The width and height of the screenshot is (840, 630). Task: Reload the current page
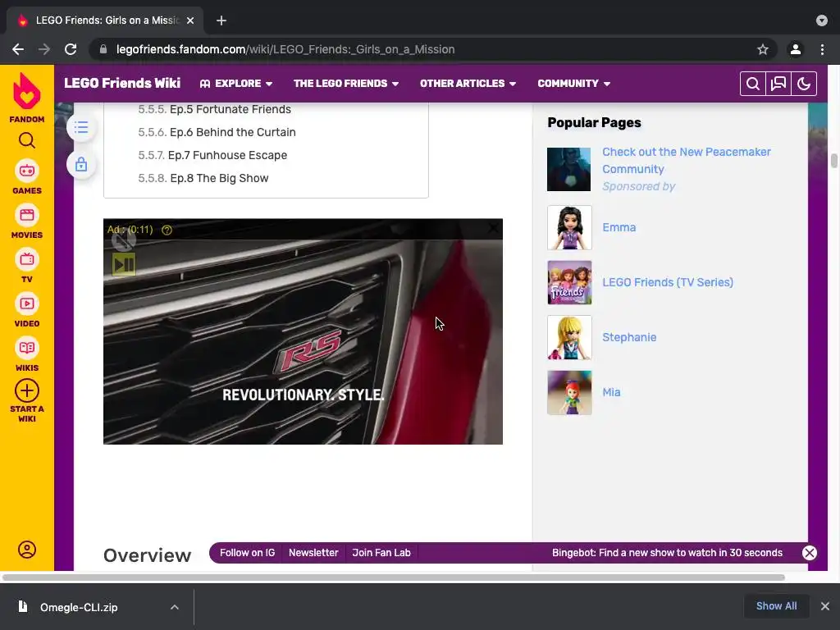tap(71, 49)
